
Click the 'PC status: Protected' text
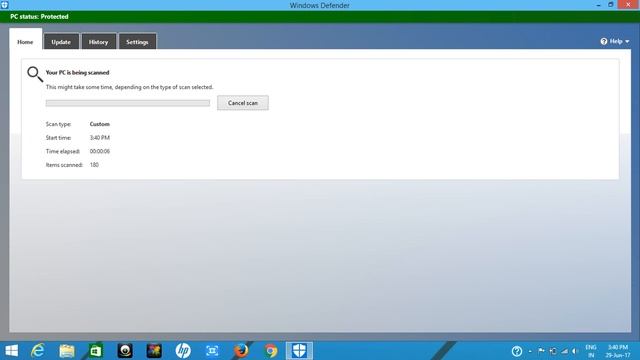[39, 17]
